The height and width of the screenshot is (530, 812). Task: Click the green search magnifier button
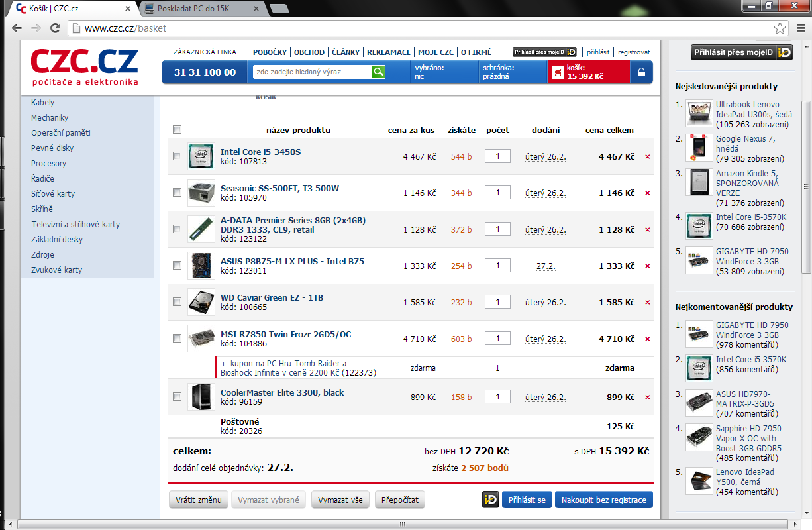(378, 72)
